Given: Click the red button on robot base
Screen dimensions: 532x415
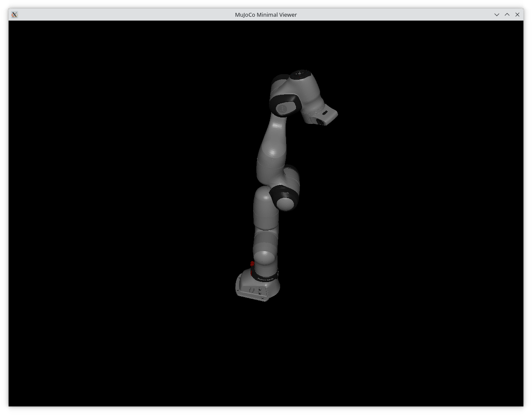Looking at the screenshot, I should [252, 264].
